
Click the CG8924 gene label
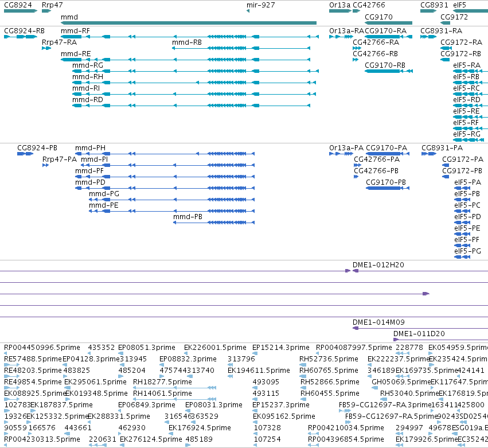point(18,5)
